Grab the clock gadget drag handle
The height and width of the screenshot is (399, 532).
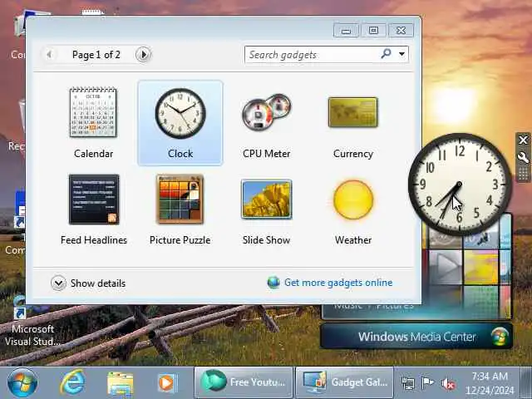point(523,175)
